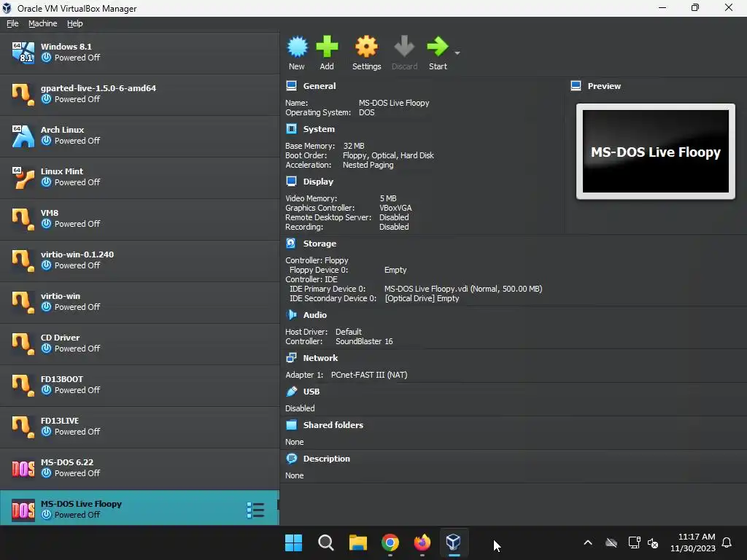Open the USB settings heading

click(x=311, y=392)
